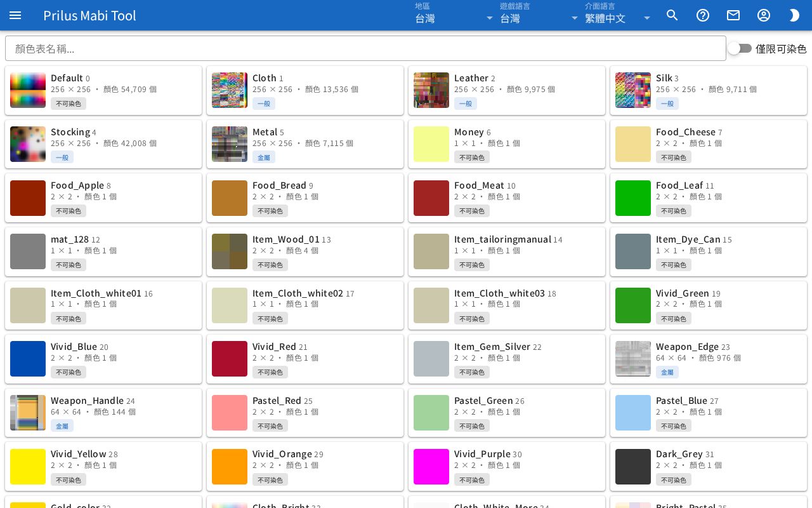Select the Pastel_Green color swatch
Screen dimensions: 812x508
point(431,413)
